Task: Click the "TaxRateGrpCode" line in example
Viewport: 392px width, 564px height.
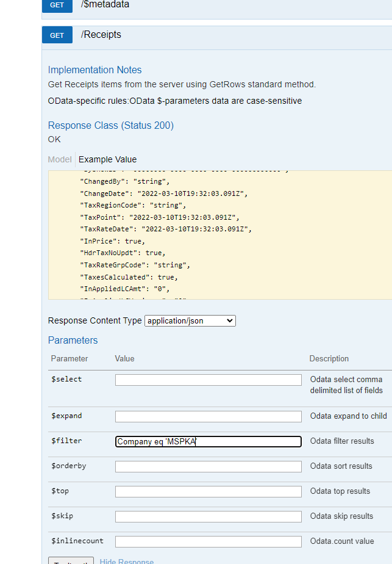Action: pyautogui.click(x=135, y=265)
